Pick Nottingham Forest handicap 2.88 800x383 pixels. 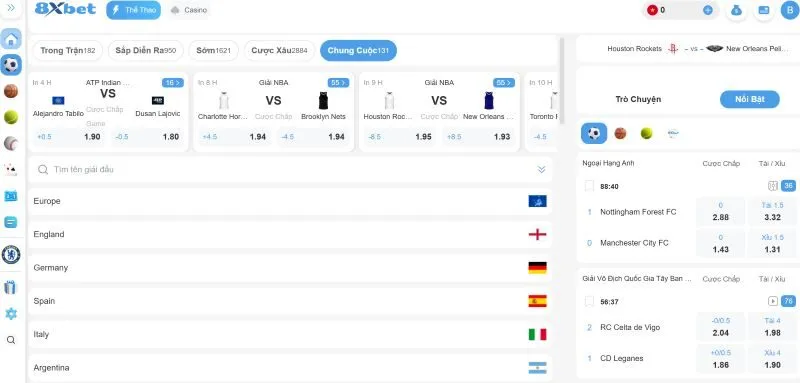tap(720, 212)
